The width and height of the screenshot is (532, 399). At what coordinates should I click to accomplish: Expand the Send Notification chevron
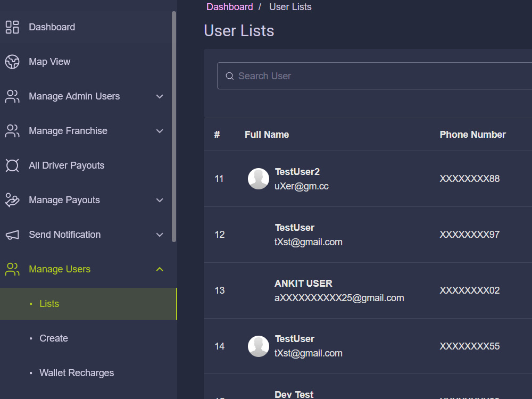[160, 235]
